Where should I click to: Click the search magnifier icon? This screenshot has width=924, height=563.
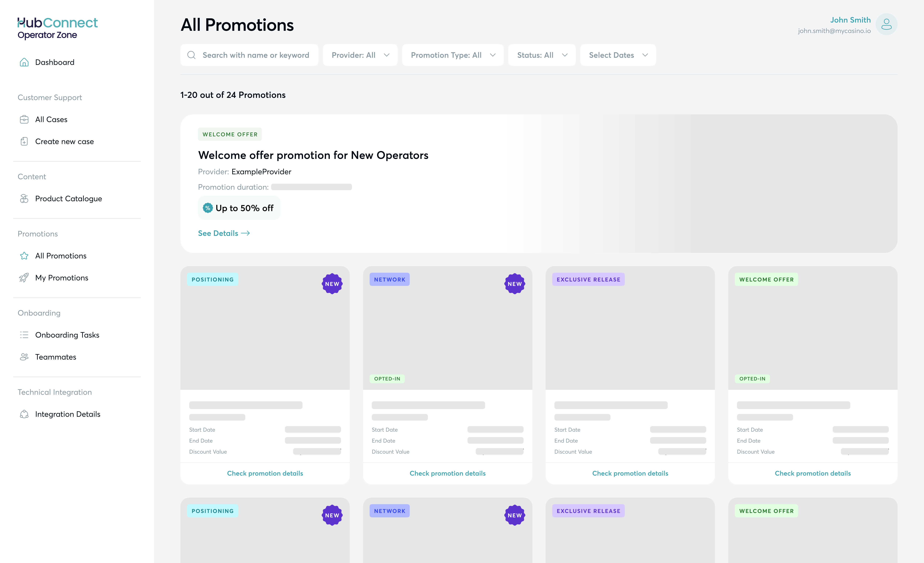[x=192, y=55]
